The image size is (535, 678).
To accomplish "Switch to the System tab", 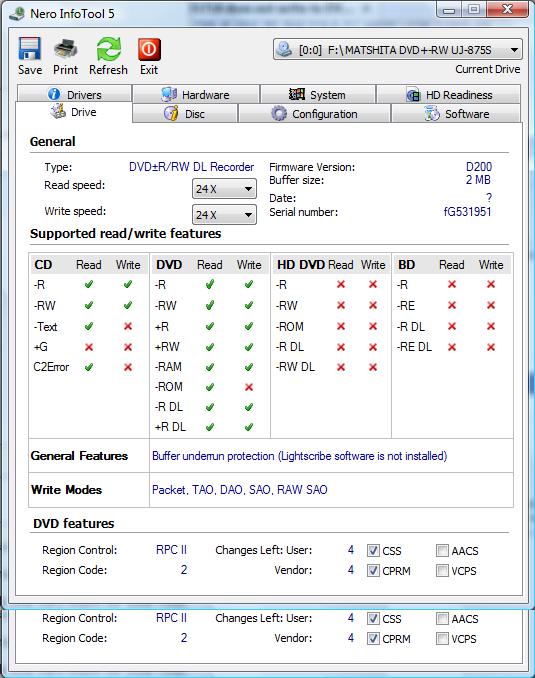I will click(318, 94).
